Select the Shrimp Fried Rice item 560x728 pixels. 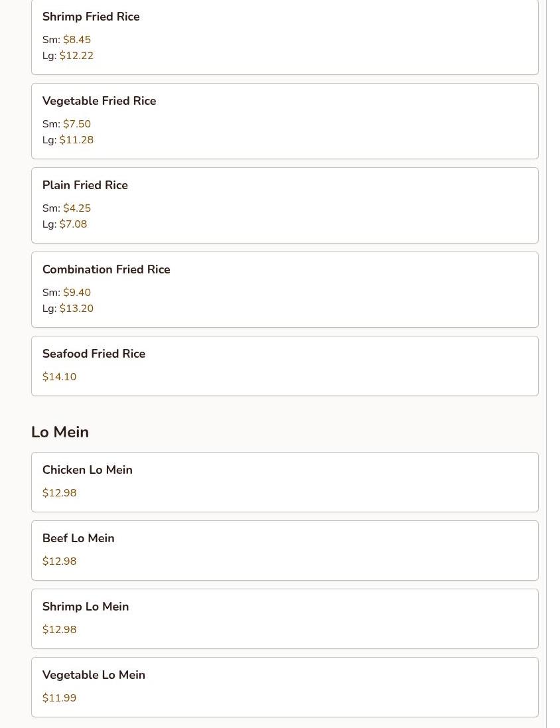[285, 36]
